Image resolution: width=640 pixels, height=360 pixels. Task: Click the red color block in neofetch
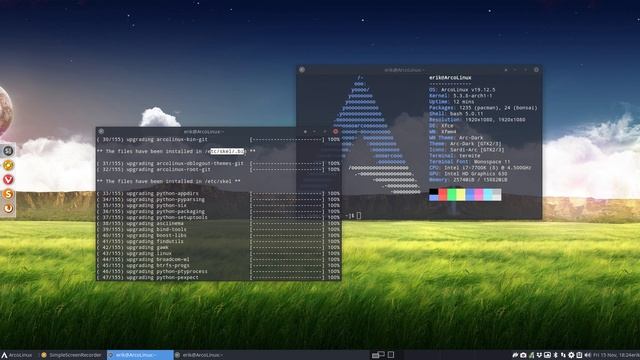point(443,194)
